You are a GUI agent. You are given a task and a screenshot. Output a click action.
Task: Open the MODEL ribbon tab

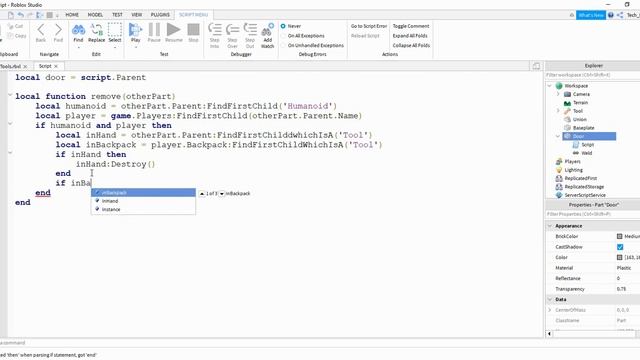click(95, 15)
